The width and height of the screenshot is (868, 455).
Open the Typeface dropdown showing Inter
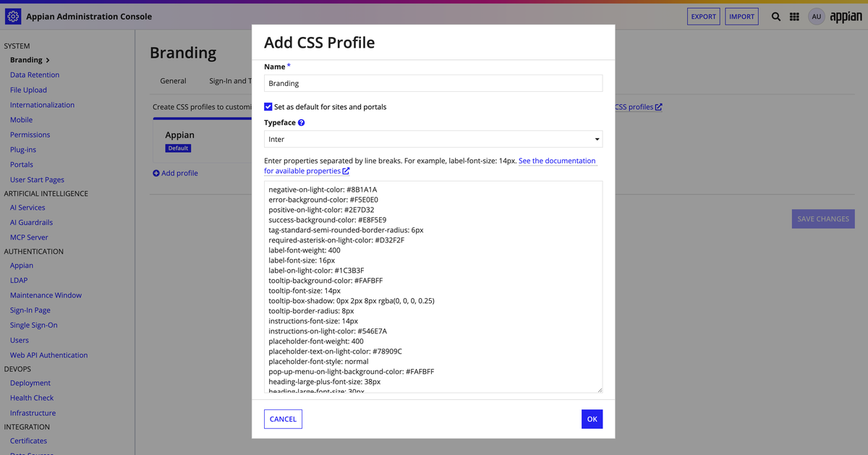click(x=433, y=139)
